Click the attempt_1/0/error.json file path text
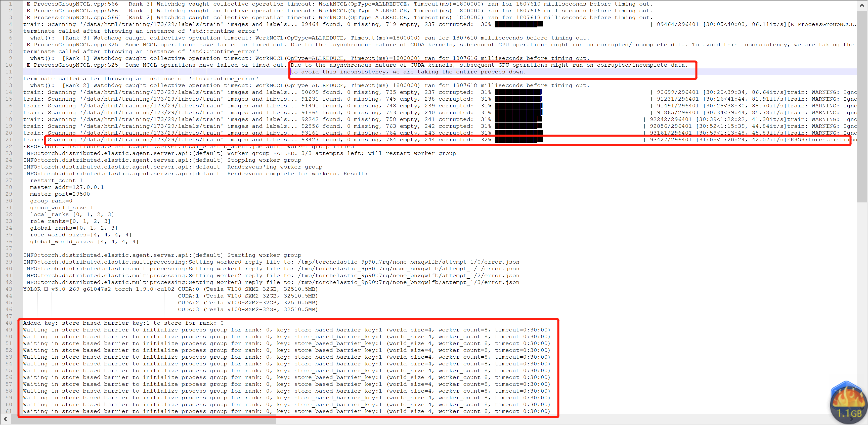868x425 pixels. point(408,262)
